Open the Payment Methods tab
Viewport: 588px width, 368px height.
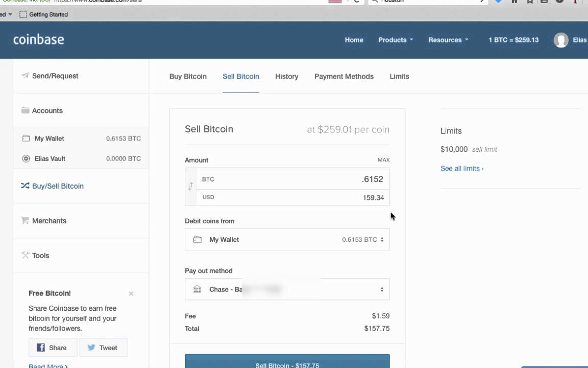[x=344, y=76]
